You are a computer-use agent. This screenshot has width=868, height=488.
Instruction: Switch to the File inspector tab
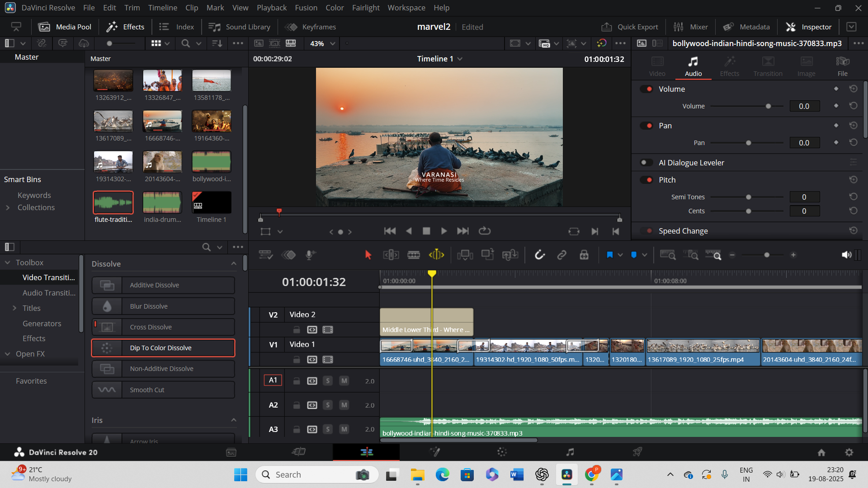[x=842, y=66]
